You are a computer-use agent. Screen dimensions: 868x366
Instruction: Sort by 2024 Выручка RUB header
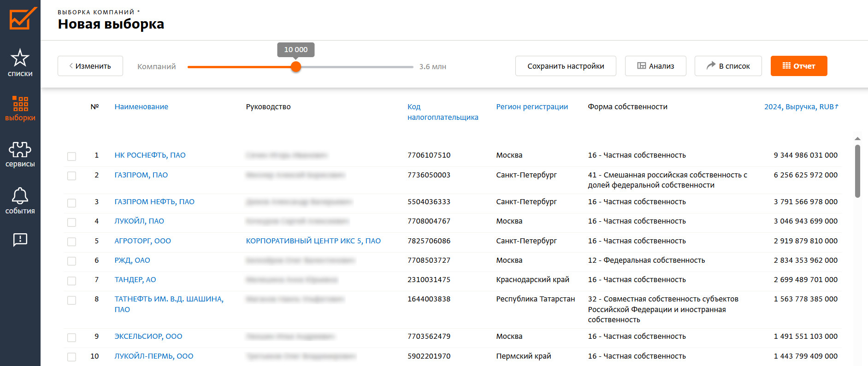coord(801,106)
